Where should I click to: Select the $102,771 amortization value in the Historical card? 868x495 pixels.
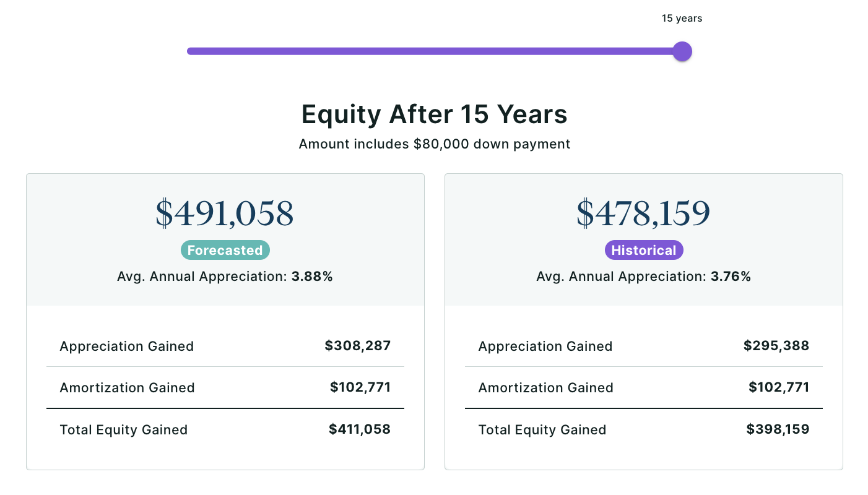pos(779,387)
